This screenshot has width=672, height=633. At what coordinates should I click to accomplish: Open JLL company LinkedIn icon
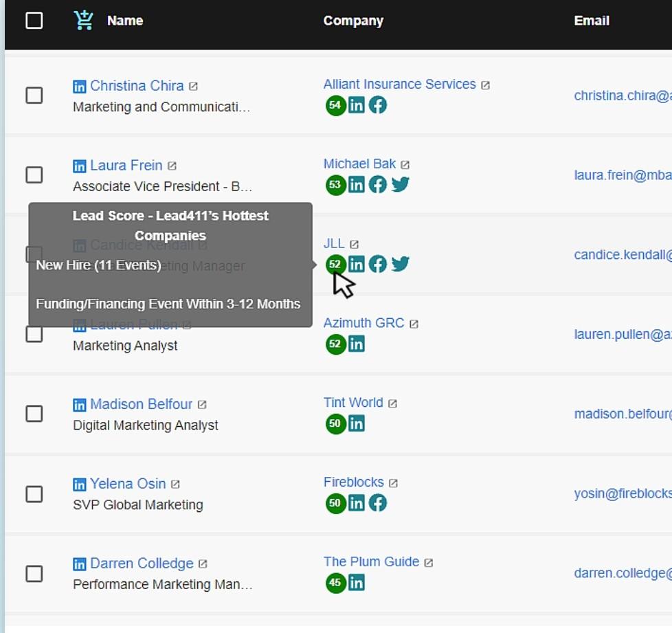point(356,264)
